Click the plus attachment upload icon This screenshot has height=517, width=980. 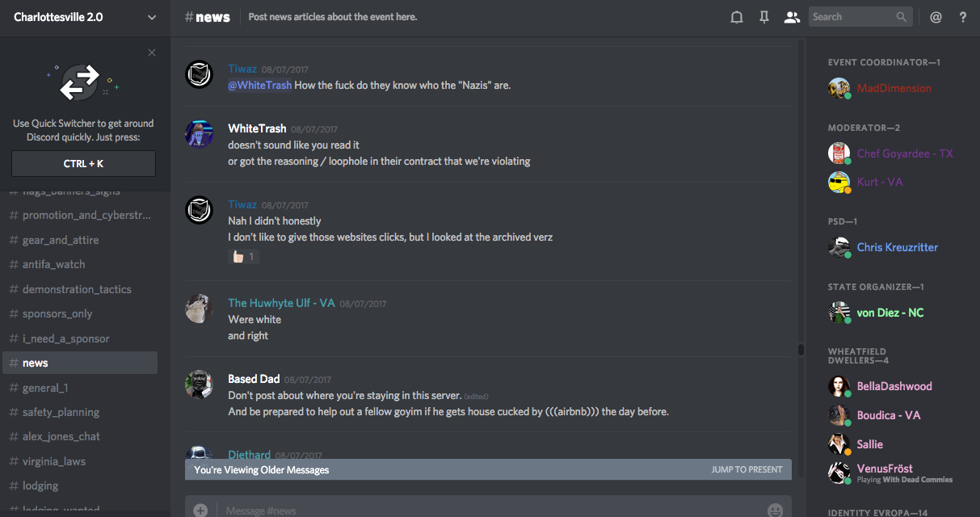[200, 510]
